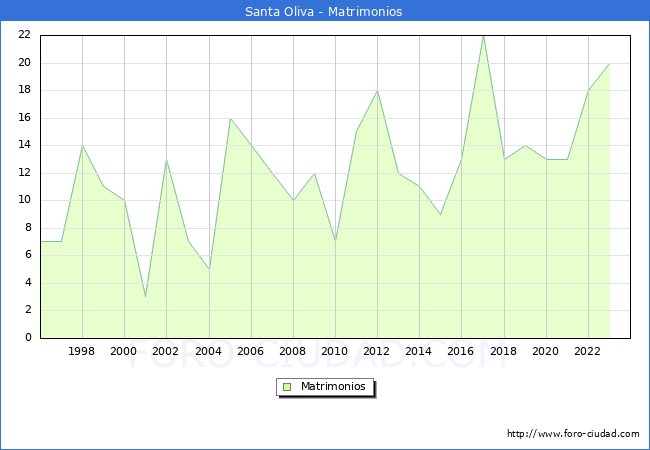650x450 pixels.
Task: Click the 2005 data peak at 16
Action: pyautogui.click(x=230, y=118)
